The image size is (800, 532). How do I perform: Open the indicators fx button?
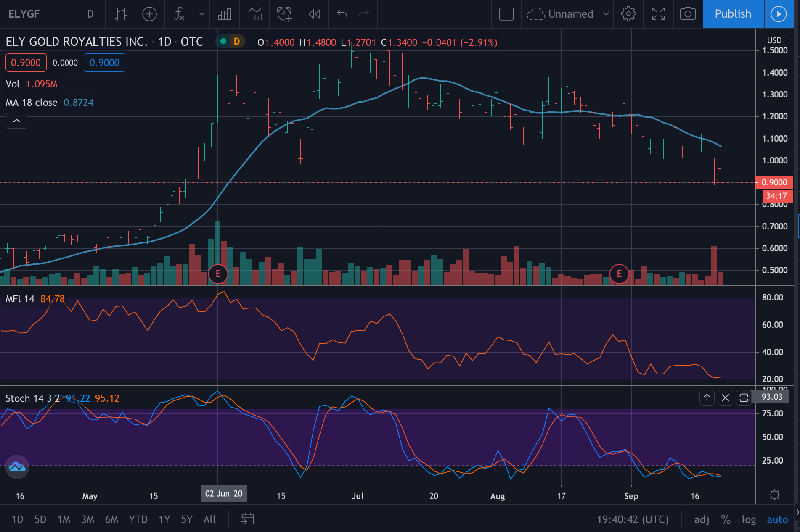(x=179, y=14)
